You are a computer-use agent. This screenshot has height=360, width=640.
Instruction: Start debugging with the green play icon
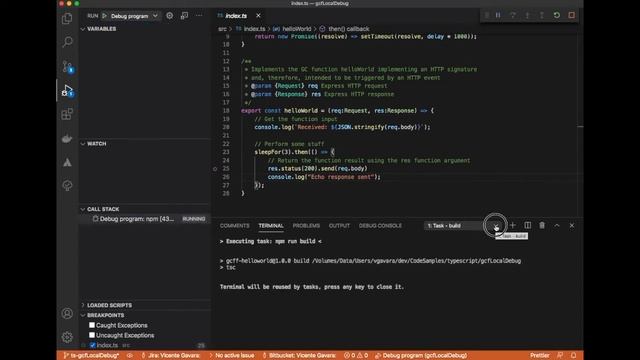(x=104, y=16)
